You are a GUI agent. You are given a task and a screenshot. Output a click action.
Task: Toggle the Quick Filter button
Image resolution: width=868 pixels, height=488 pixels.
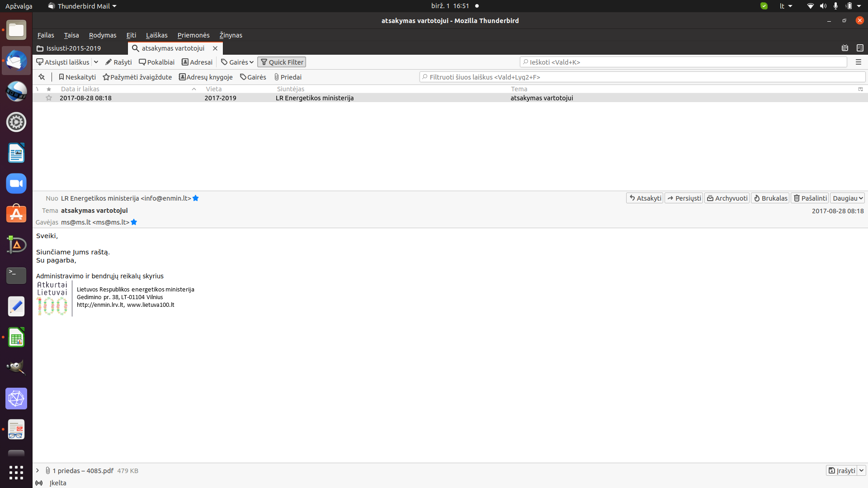click(x=282, y=62)
